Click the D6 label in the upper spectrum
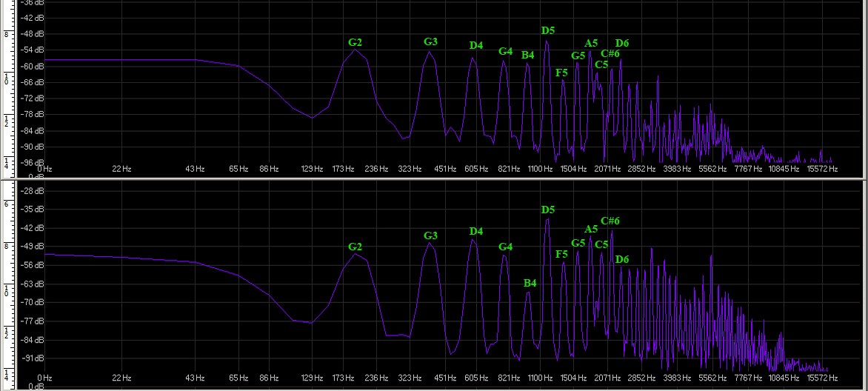This screenshot has width=868, height=391. click(x=622, y=43)
